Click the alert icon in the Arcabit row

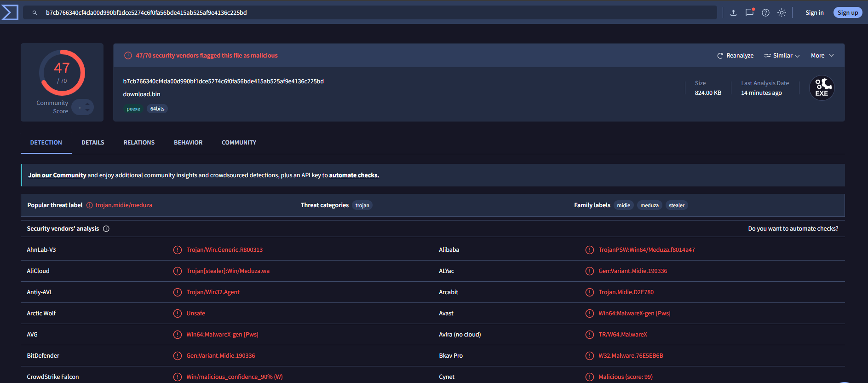[590, 292]
